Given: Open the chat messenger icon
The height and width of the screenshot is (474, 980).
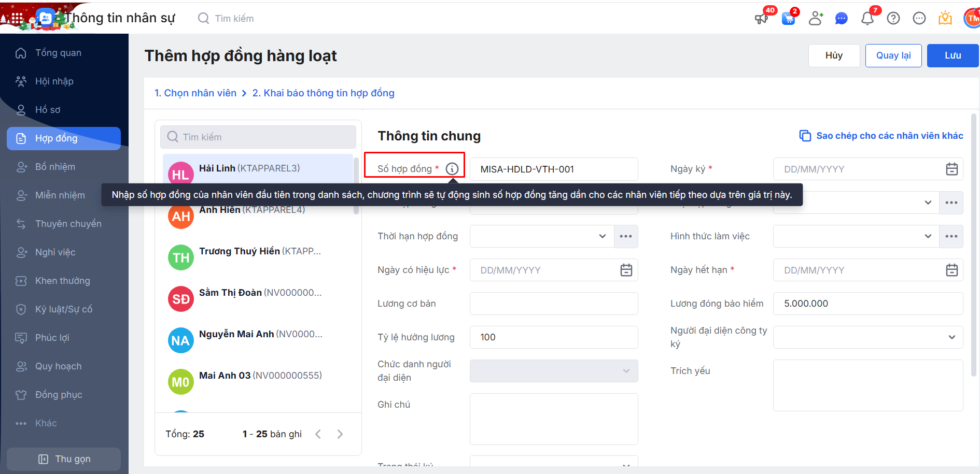Looking at the screenshot, I should [x=841, y=19].
